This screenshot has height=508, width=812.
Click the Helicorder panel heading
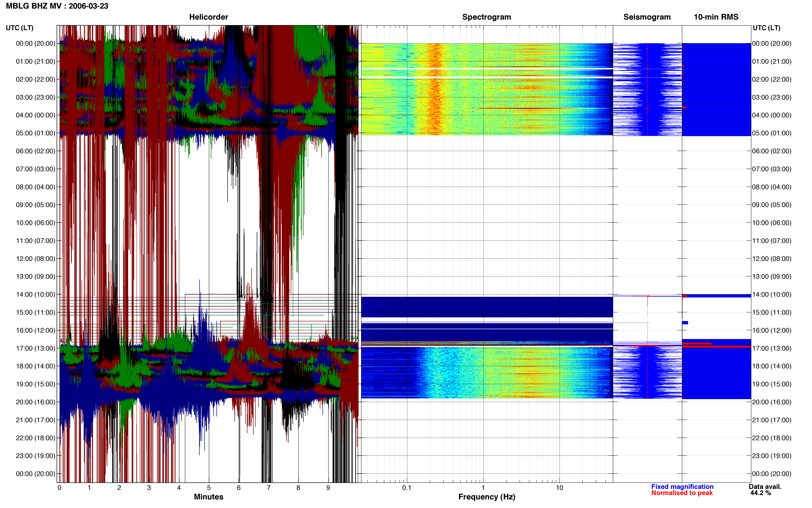tap(209, 17)
